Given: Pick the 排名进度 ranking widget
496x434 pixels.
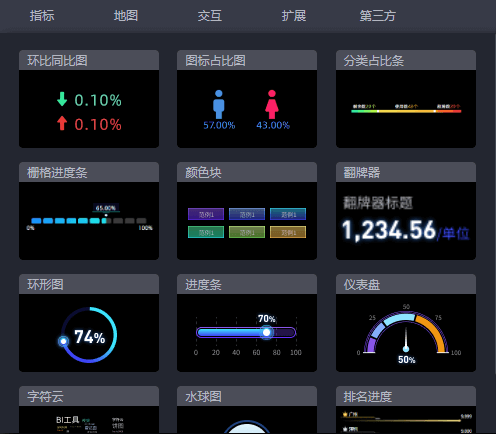Looking at the screenshot, I should pyautogui.click(x=406, y=410).
